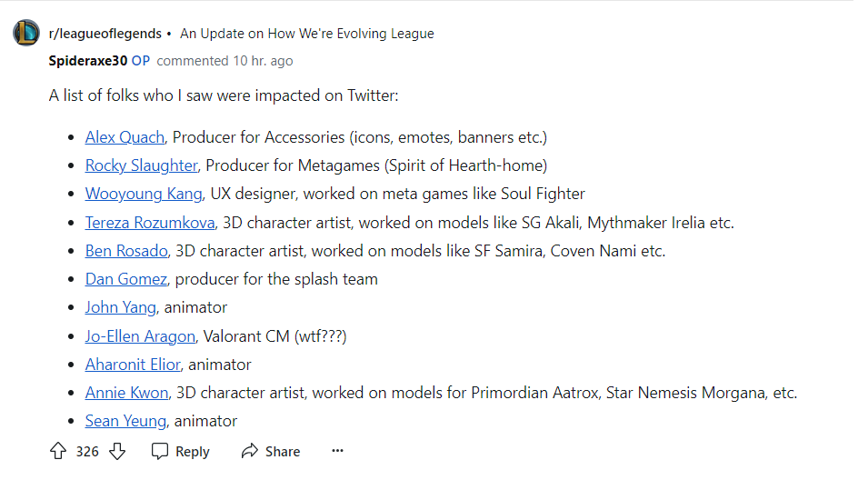The width and height of the screenshot is (868, 480).
Task: Visit the Aharonit Elior link
Action: point(134,365)
